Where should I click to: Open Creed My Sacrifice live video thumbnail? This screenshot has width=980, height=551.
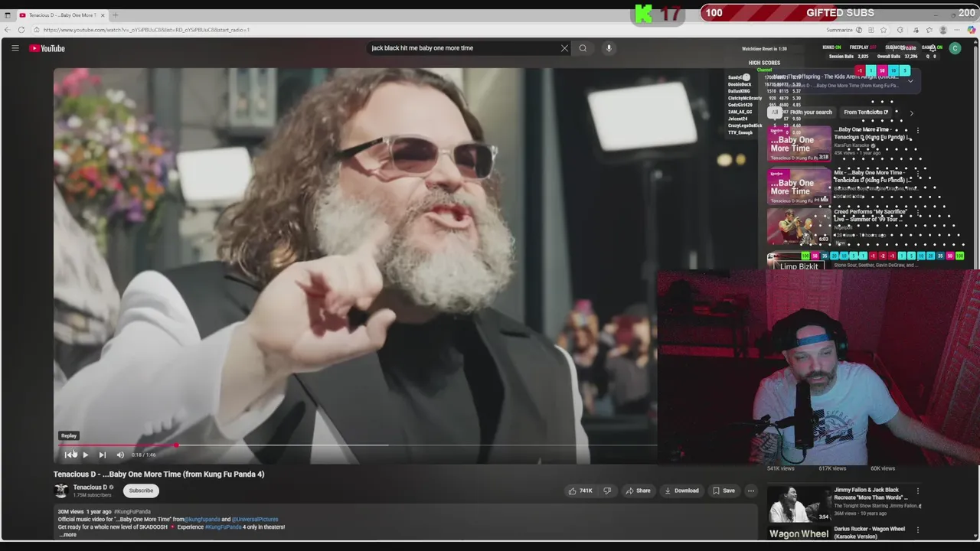799,227
